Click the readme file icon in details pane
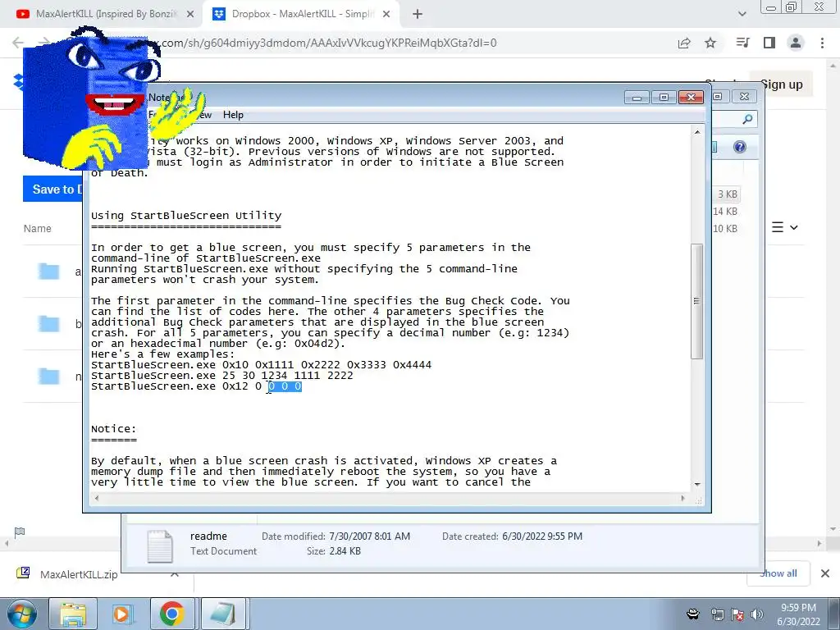The image size is (840, 630). (x=160, y=546)
